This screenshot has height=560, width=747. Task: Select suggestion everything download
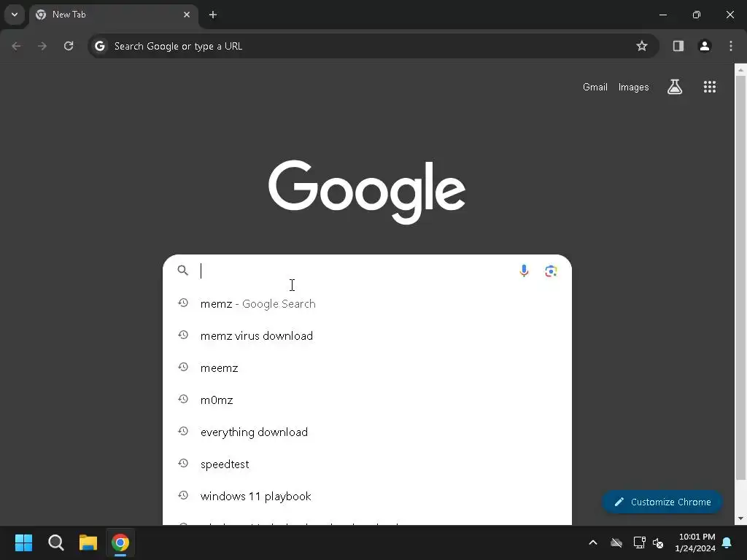(x=368, y=432)
